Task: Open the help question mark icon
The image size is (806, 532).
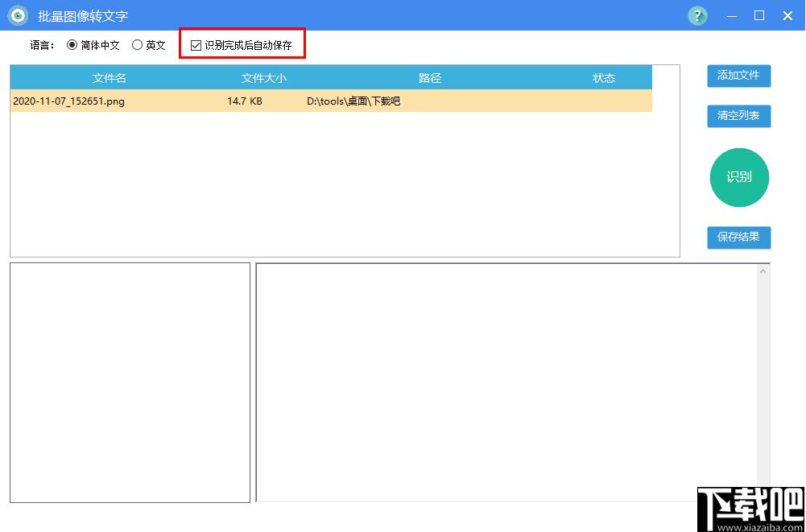Action: click(697, 15)
